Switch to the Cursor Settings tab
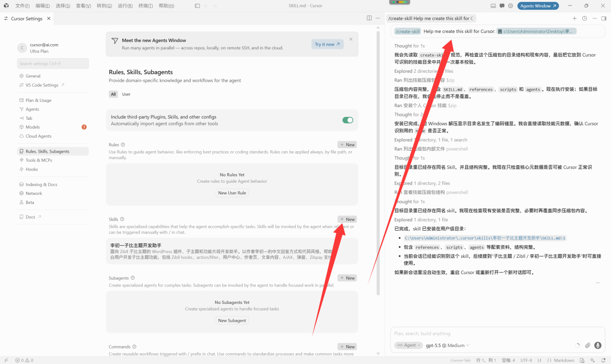The height and width of the screenshot is (364, 611). (x=27, y=19)
